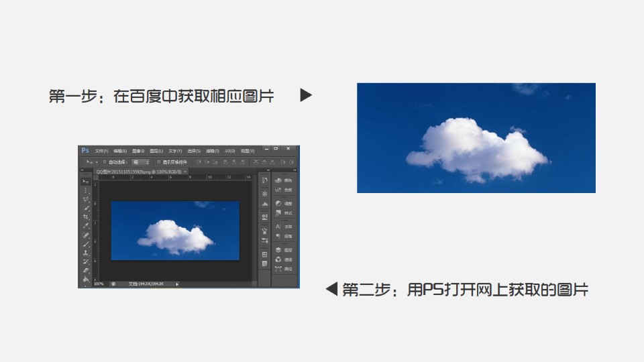
Task: Enable the 自动选择 (Auto-Select) checkbox
Action: click(x=105, y=162)
